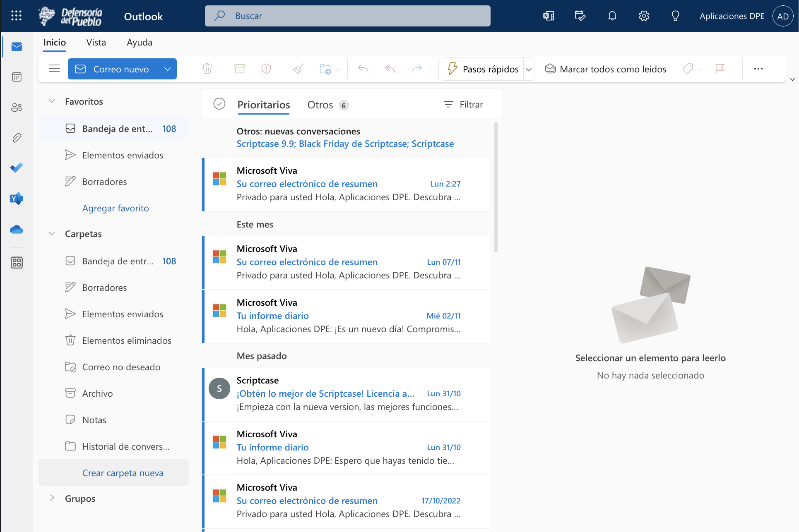Open OneDrive cloud icon
This screenshot has width=799, height=532.
(17, 230)
